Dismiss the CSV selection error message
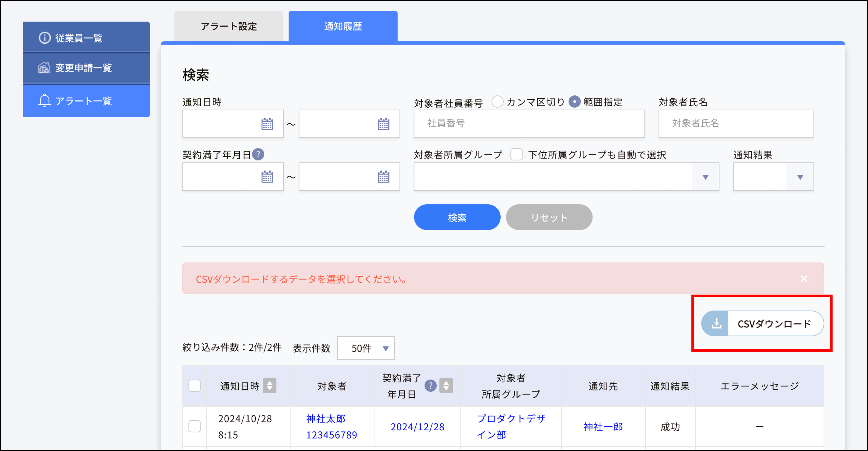Viewport: 868px width, 451px height. 804,279
